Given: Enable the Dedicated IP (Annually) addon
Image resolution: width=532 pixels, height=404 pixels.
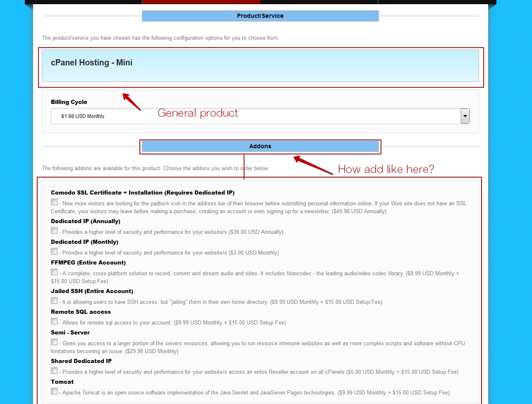Looking at the screenshot, I should (54, 231).
